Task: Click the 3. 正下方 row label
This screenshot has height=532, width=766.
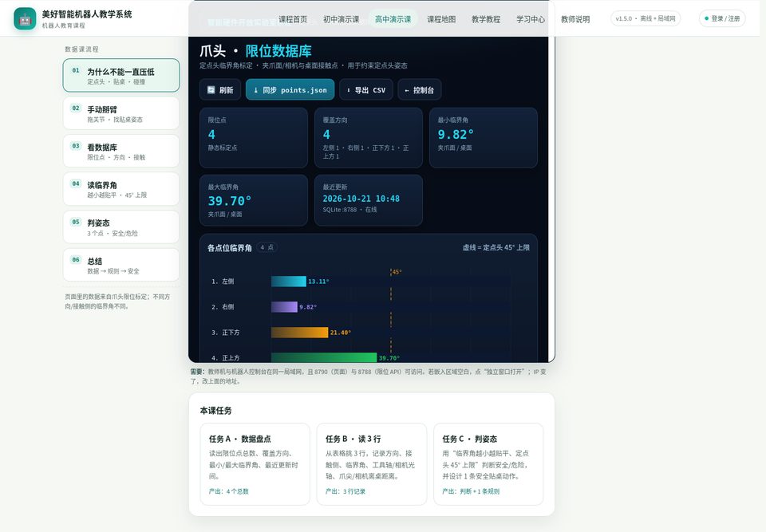Action: click(x=226, y=332)
